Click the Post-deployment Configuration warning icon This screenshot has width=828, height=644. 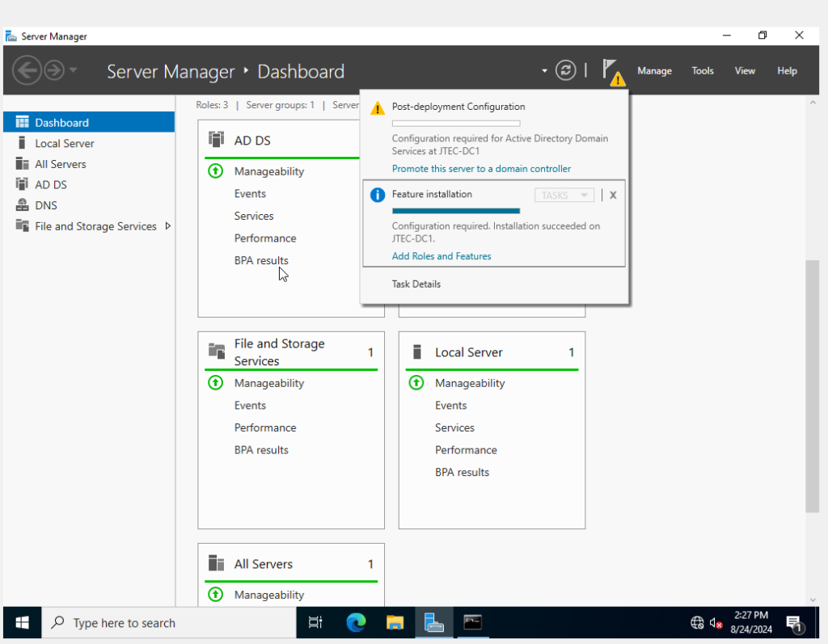tap(378, 107)
